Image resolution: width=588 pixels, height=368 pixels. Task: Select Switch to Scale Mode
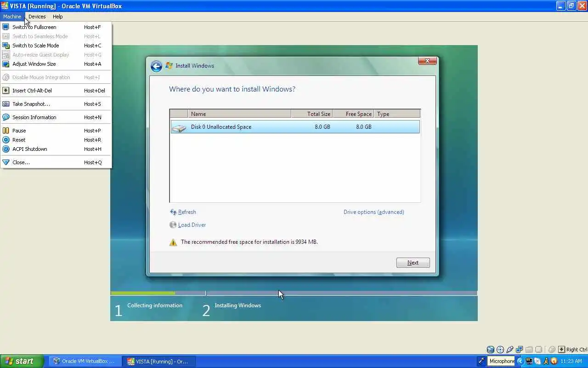pos(56,46)
